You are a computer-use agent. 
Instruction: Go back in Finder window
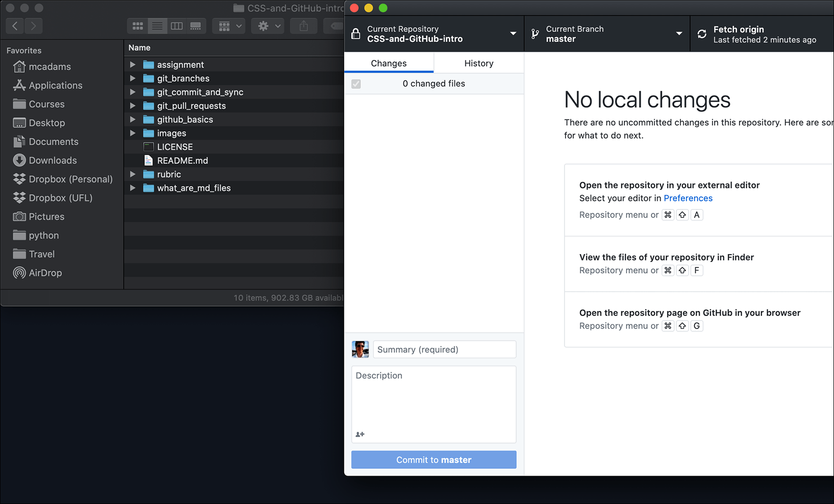pyautogui.click(x=15, y=26)
